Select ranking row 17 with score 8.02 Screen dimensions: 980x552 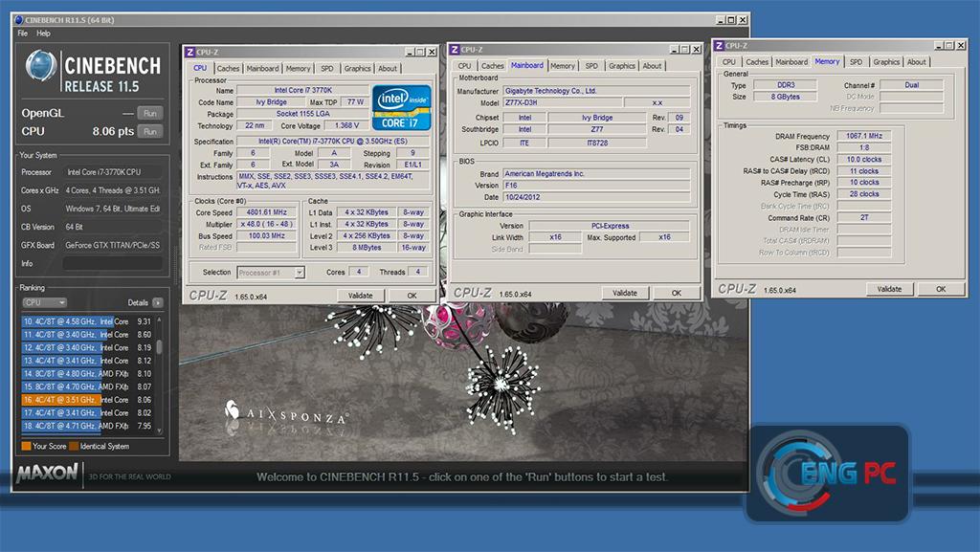coord(87,412)
